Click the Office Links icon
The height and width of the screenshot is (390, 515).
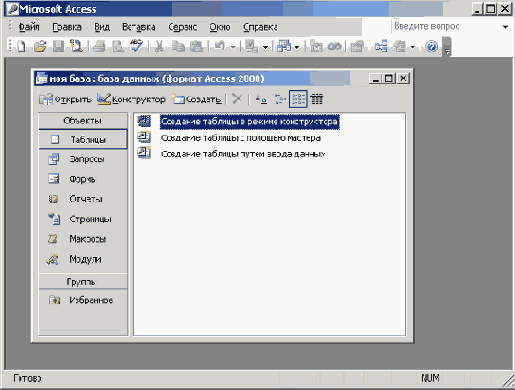click(x=252, y=46)
